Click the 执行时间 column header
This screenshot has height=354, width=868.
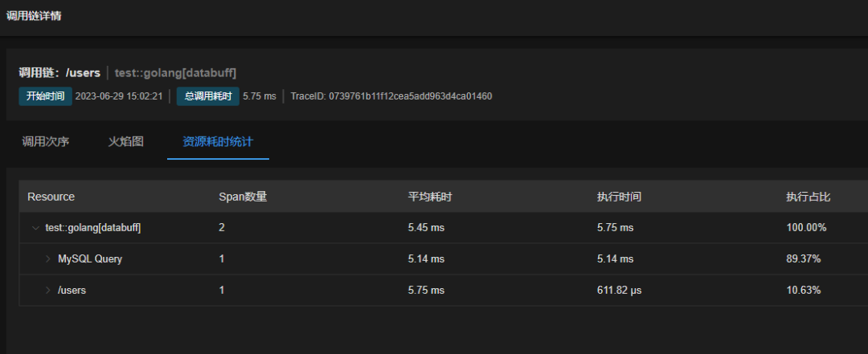click(619, 197)
